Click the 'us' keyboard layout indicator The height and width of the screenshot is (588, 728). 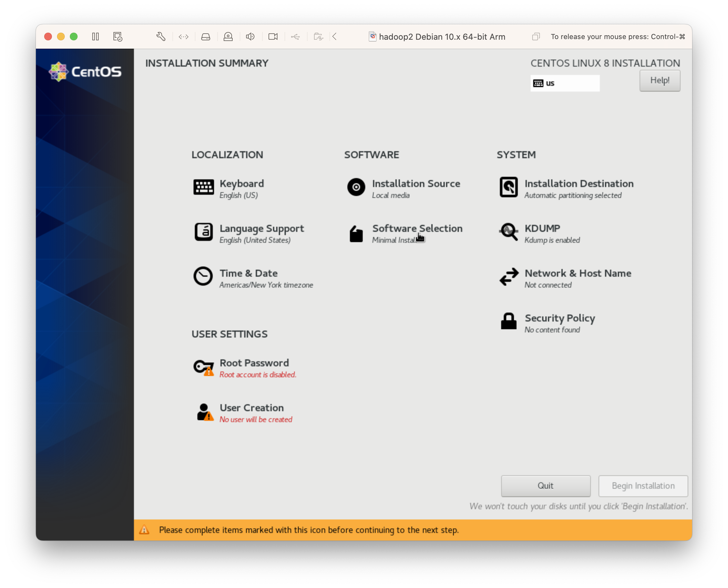[564, 83]
